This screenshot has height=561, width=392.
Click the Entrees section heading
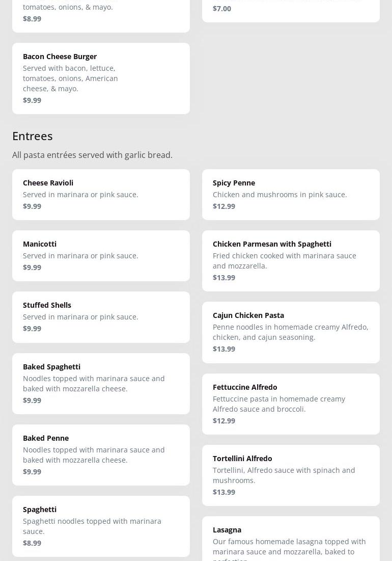tap(33, 136)
